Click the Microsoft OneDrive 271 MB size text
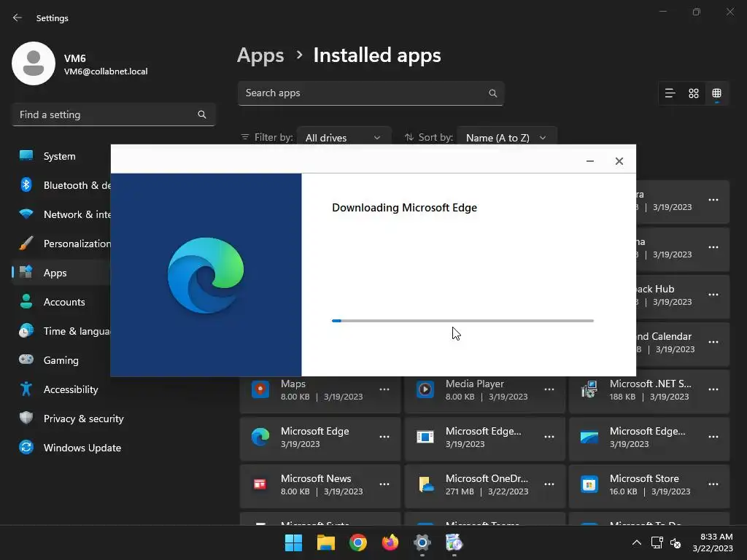This screenshot has height=560, width=747. 460,491
